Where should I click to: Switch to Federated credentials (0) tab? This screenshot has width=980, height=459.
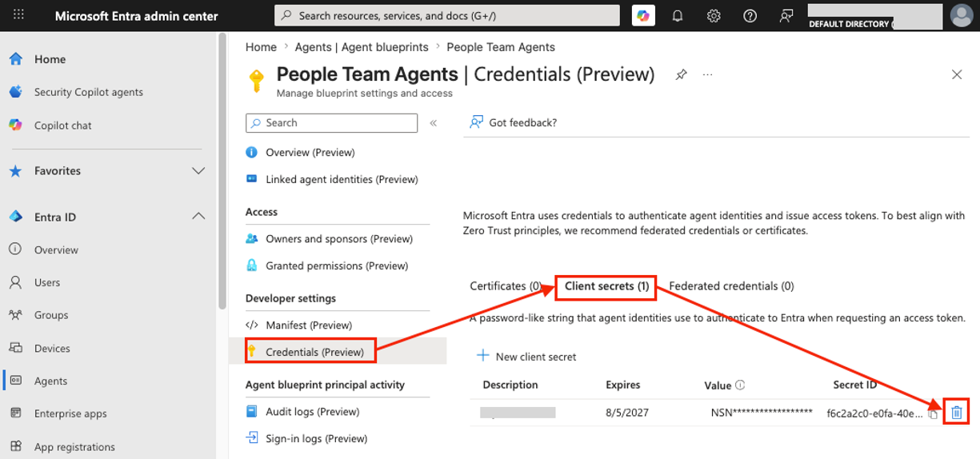(x=731, y=286)
